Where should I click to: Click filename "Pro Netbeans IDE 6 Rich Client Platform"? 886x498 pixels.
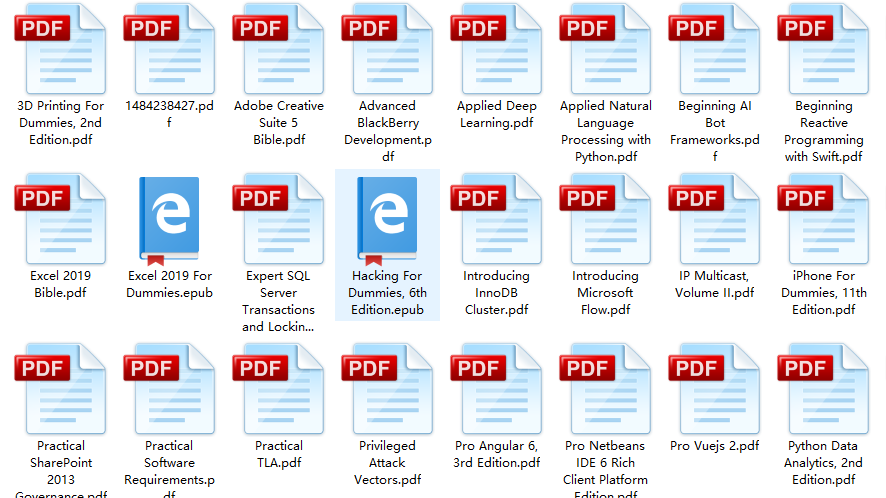coord(606,463)
